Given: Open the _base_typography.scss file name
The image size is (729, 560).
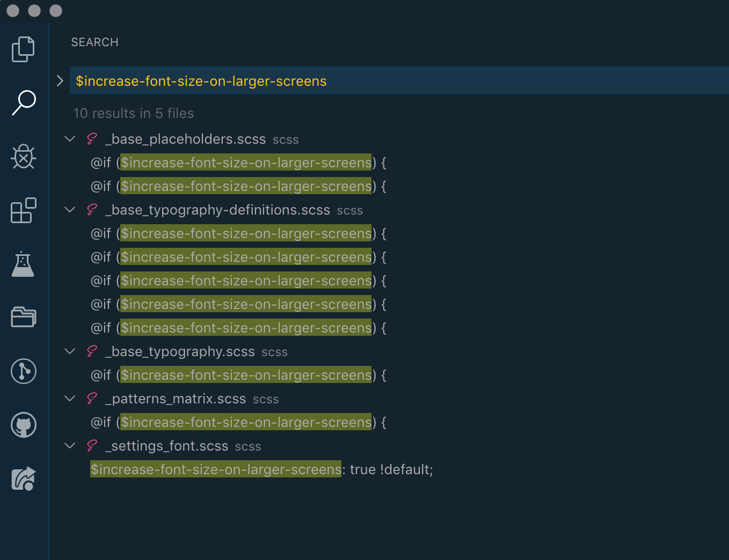Looking at the screenshot, I should coord(180,351).
